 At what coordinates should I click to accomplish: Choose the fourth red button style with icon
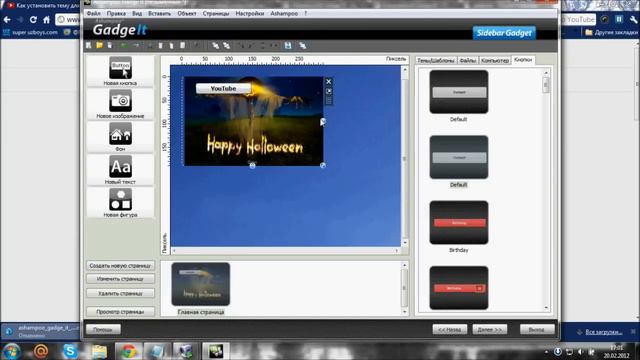pyautogui.click(x=459, y=288)
